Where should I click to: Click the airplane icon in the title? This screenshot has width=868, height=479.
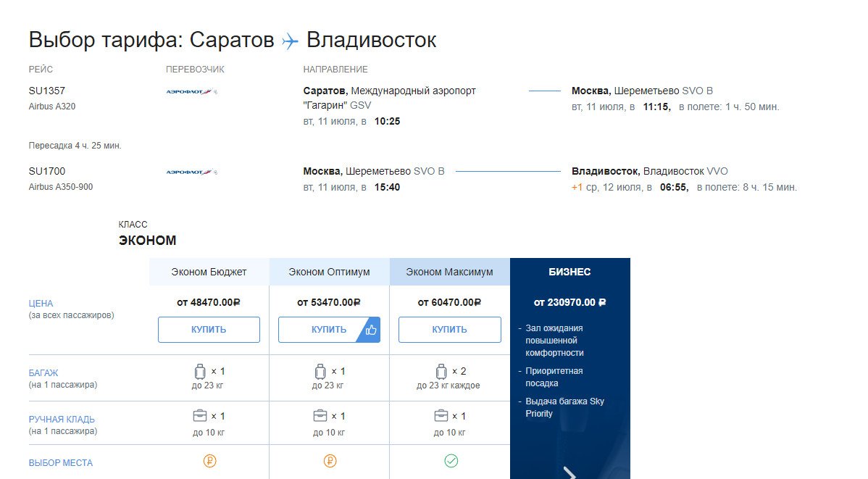(x=290, y=41)
